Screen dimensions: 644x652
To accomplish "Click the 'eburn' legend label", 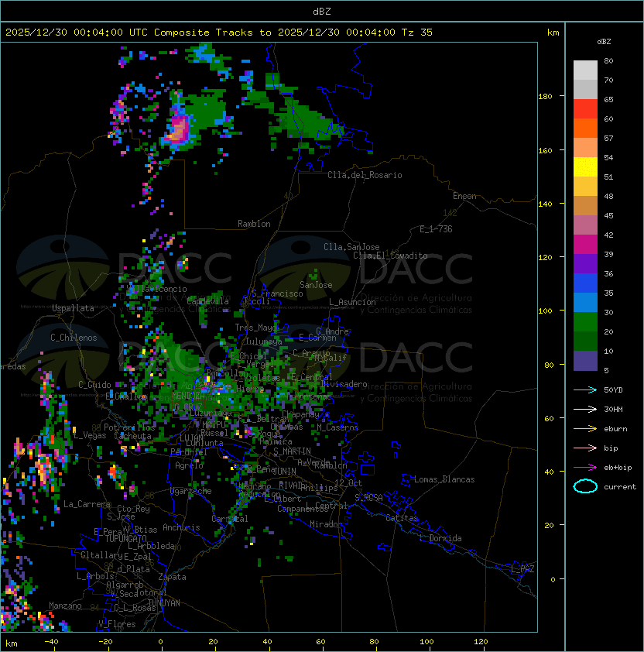I will [615, 429].
